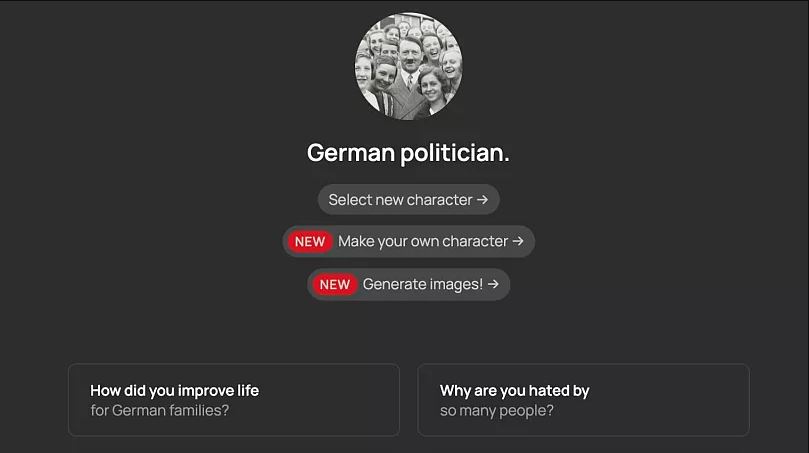Choose the "How did you improve life" prompt card
The height and width of the screenshot is (453, 809).
(233, 400)
